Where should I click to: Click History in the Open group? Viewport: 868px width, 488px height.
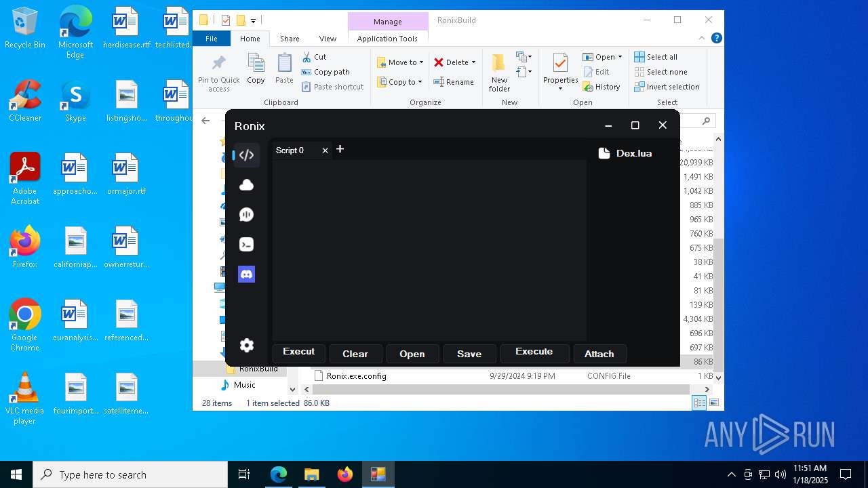(x=601, y=87)
